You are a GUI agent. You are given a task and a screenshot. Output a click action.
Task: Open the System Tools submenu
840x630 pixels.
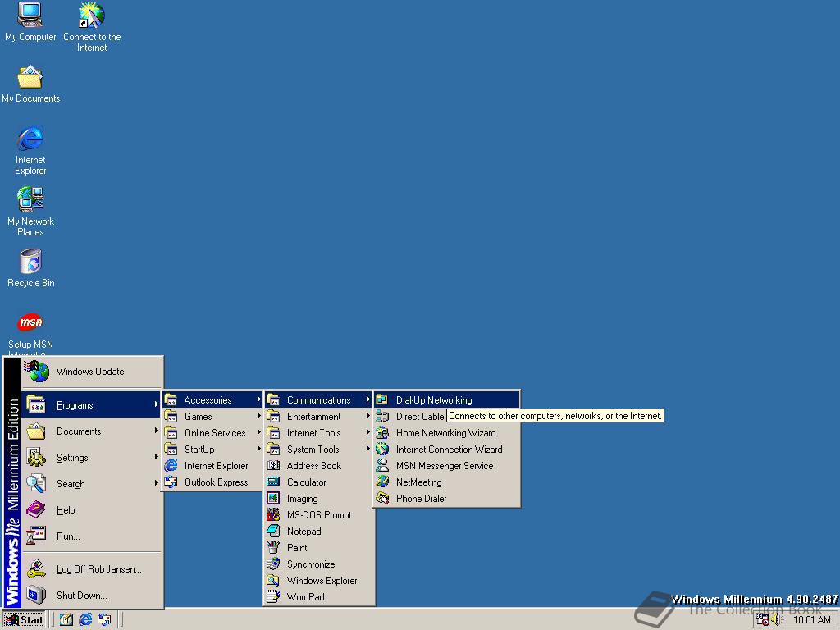click(x=319, y=449)
